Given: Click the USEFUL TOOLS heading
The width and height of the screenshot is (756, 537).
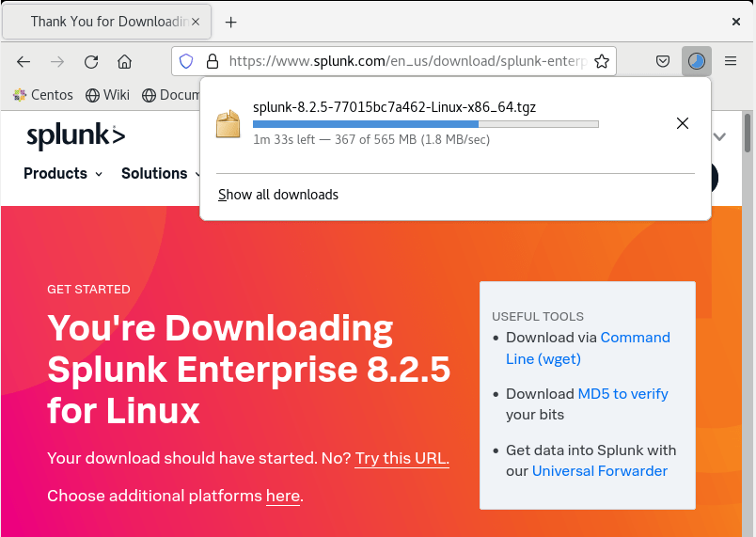Looking at the screenshot, I should click(538, 317).
